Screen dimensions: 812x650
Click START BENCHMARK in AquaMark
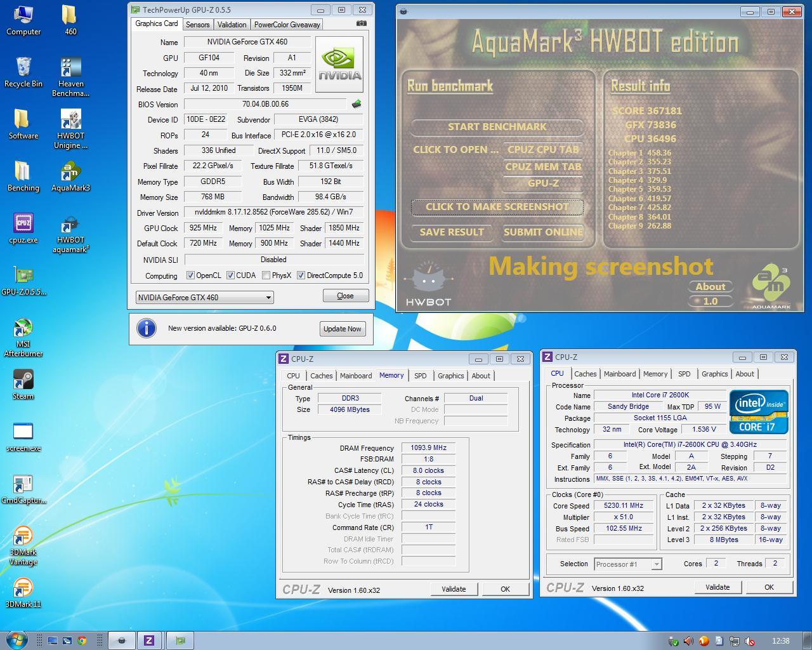pos(497,127)
